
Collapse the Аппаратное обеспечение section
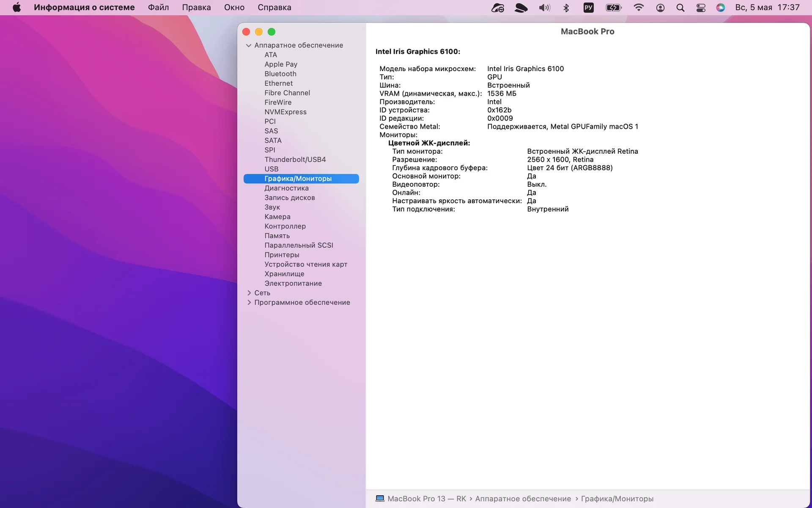(249, 45)
